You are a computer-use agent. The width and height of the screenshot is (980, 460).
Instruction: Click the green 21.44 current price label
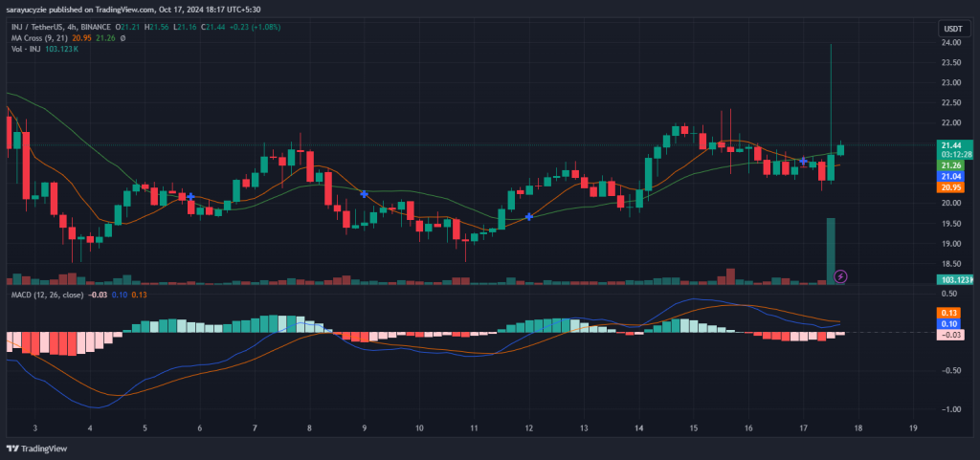click(950, 144)
